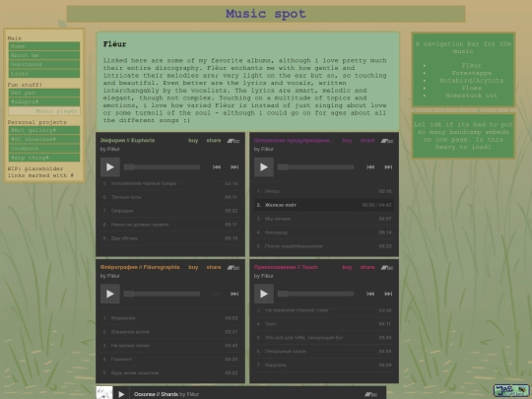Click share on the Flëurographia player
532x399 pixels.
(x=214, y=267)
